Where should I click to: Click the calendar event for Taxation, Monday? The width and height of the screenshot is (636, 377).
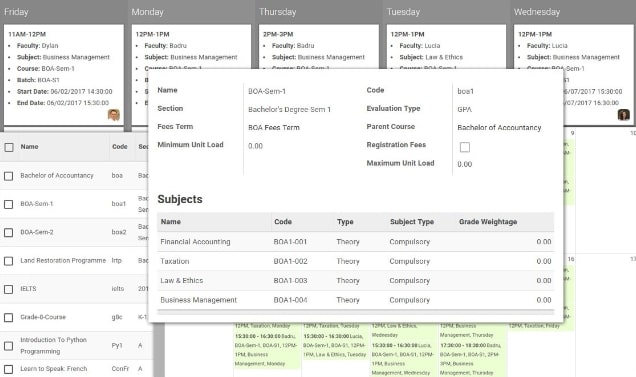point(262,326)
